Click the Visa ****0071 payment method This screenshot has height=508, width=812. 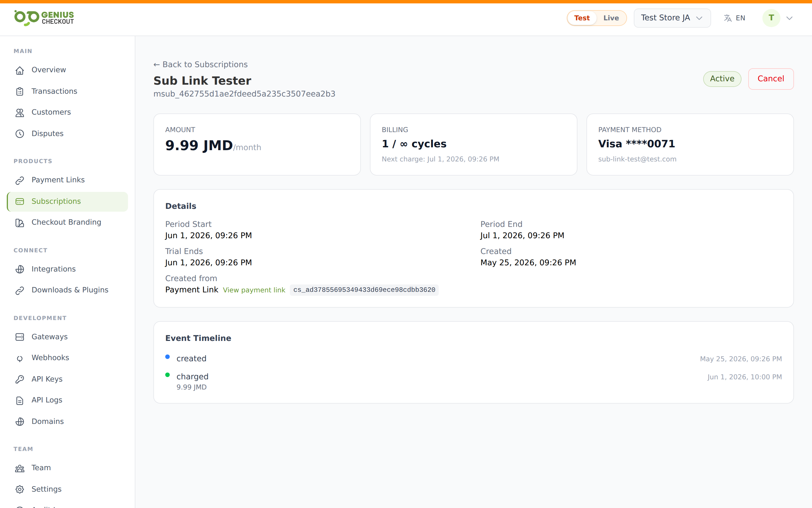pos(636,144)
